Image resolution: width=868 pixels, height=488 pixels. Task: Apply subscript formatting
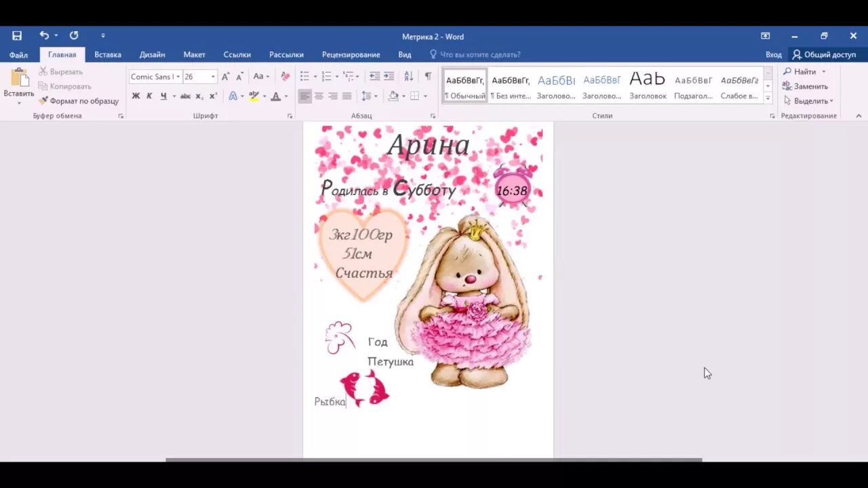[x=199, y=96]
